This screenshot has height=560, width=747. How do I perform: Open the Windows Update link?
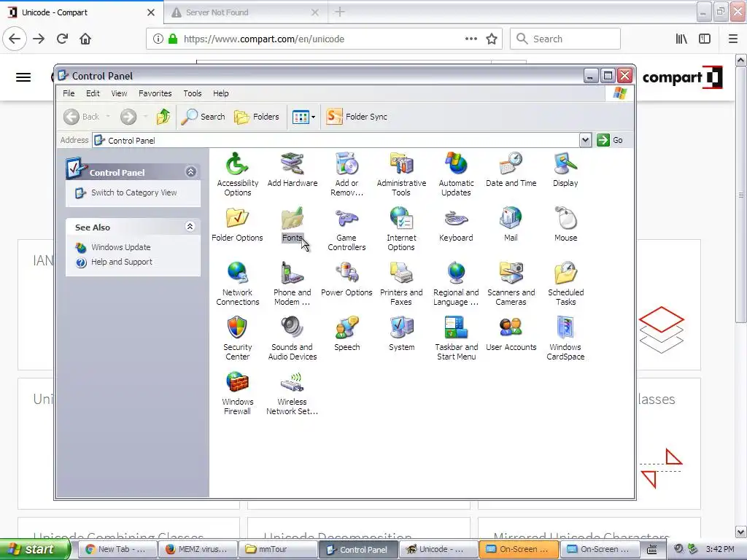click(x=121, y=247)
